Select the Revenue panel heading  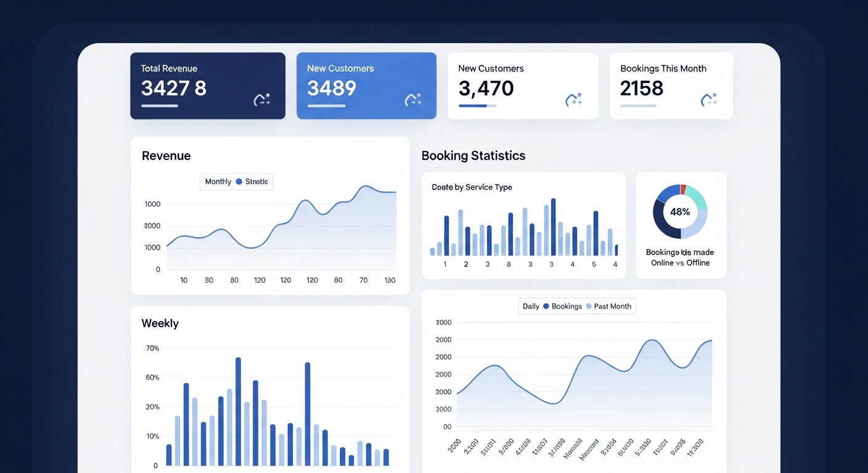166,156
